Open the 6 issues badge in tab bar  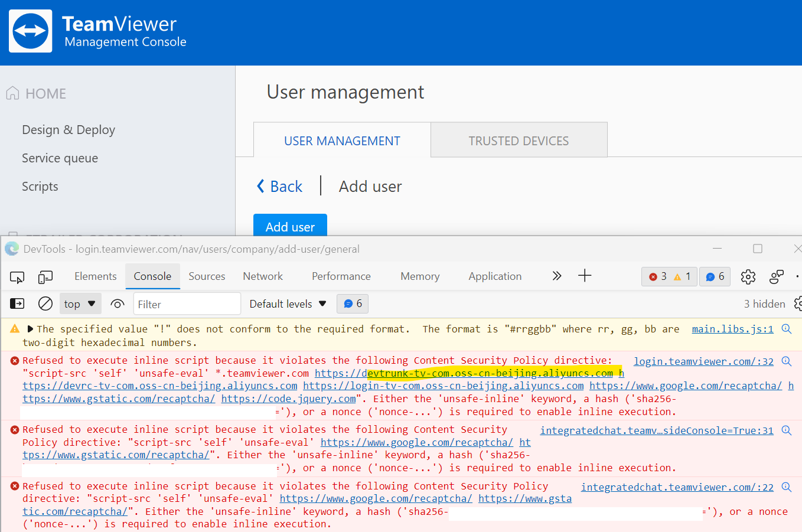tap(715, 276)
